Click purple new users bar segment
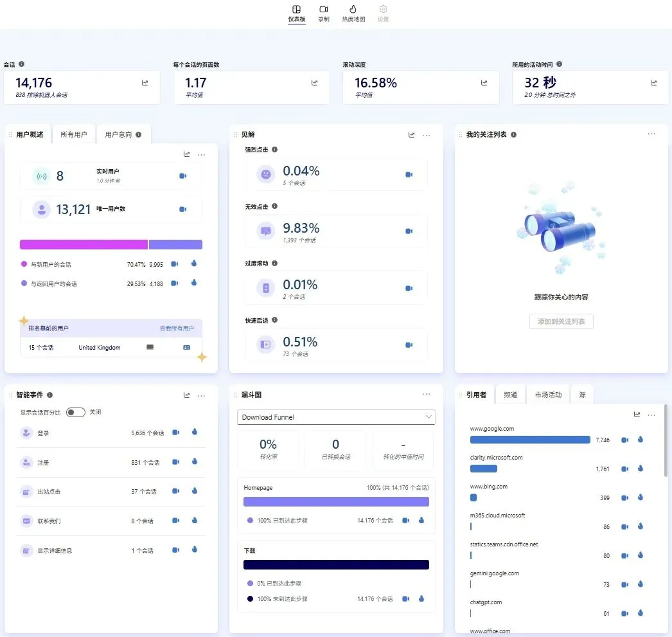Viewport: 672px width, 637px height. (84, 244)
